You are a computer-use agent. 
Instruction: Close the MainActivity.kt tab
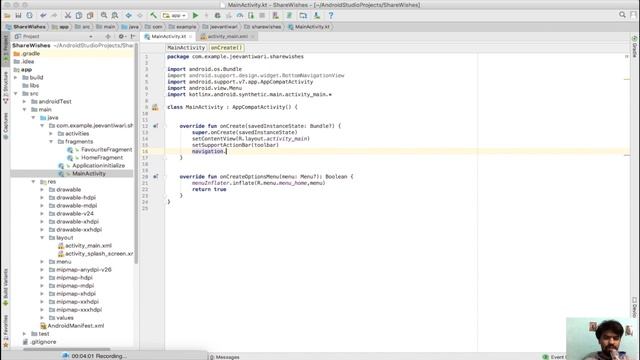coord(191,36)
